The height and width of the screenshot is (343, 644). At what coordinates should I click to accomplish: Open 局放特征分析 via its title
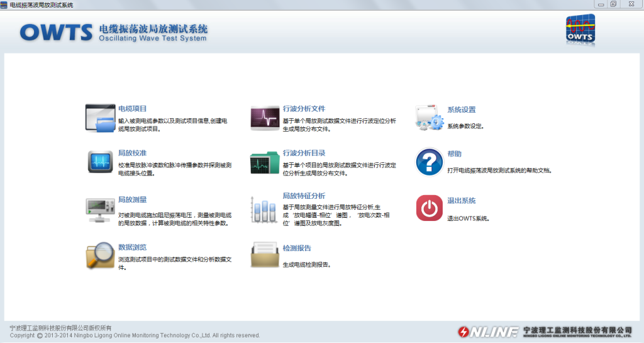[304, 196]
